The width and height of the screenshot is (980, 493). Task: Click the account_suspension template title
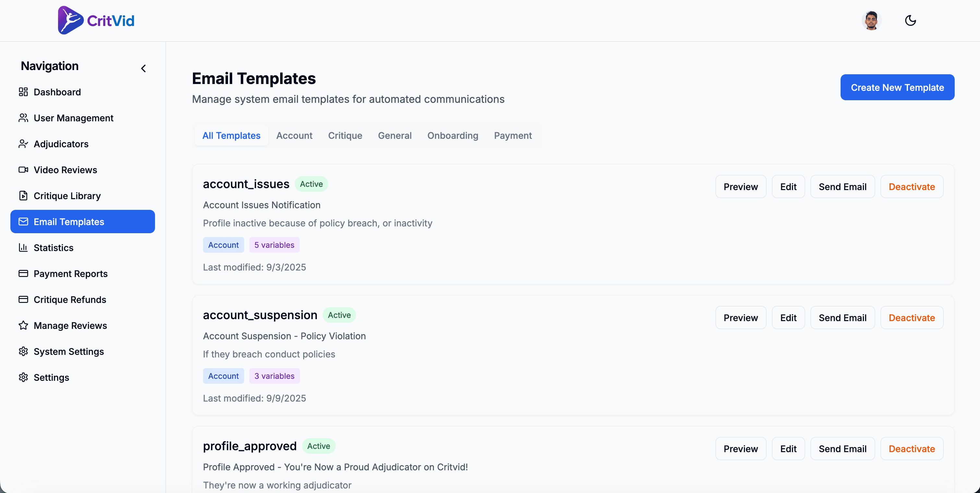[x=260, y=315]
